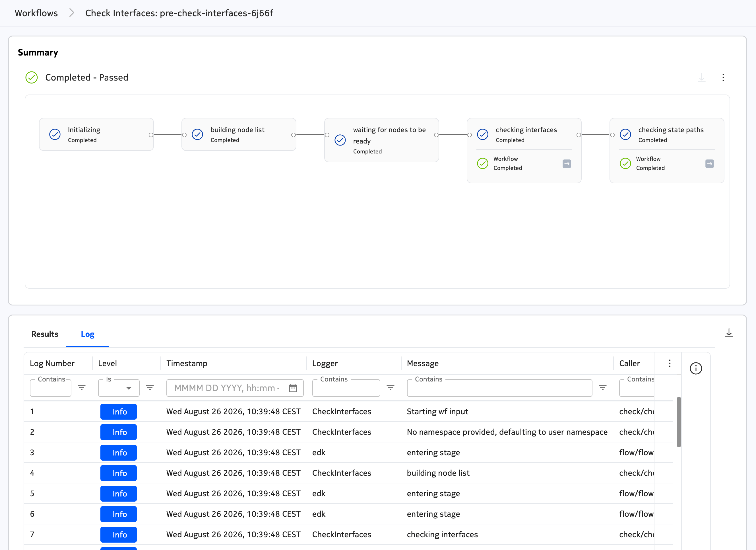Image resolution: width=756 pixels, height=550 pixels.
Task: Select the waiting for nodes to be ready card
Action: 381,140
